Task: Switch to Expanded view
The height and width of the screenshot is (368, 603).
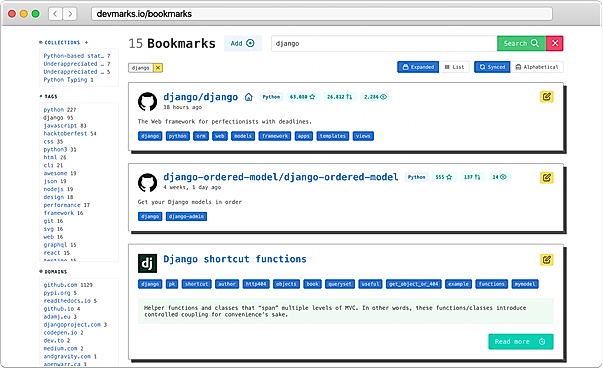Action: coord(418,67)
